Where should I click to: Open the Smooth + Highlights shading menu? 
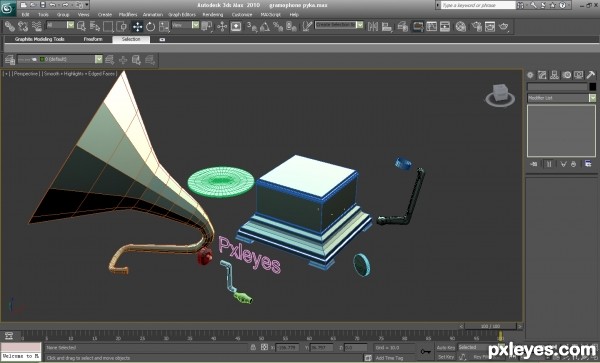pos(79,73)
